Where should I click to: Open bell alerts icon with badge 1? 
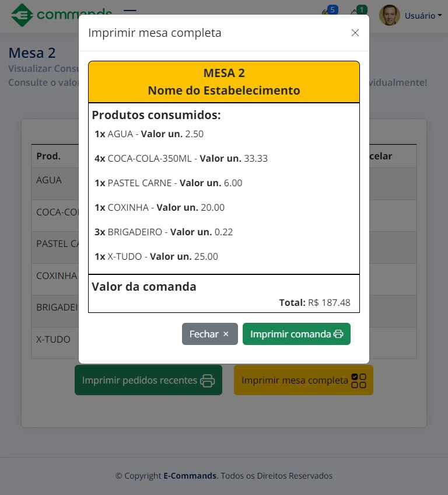(356, 13)
